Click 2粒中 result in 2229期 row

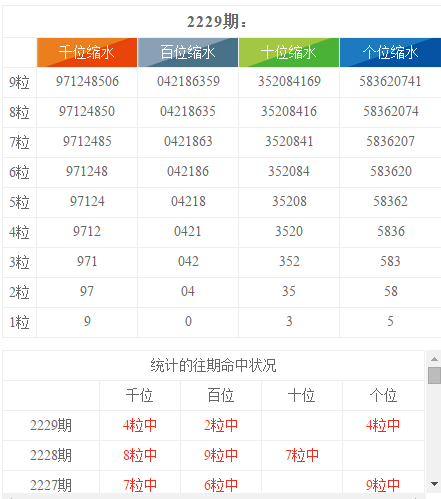pos(221,425)
